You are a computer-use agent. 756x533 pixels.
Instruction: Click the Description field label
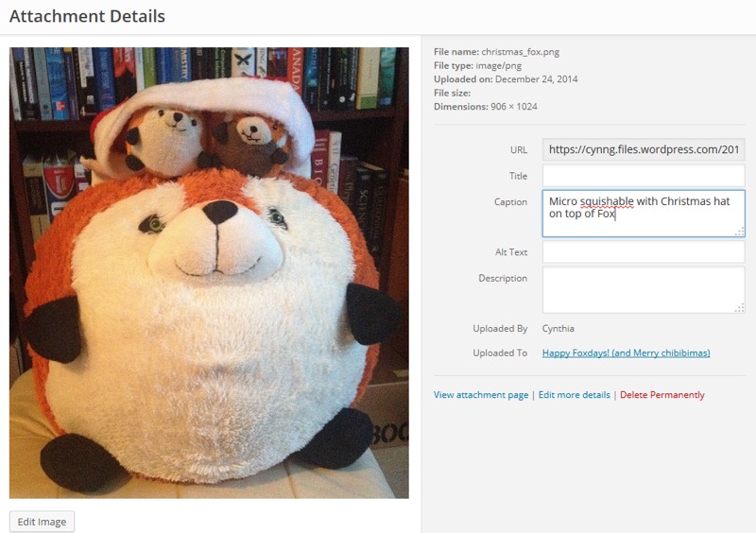tap(503, 278)
